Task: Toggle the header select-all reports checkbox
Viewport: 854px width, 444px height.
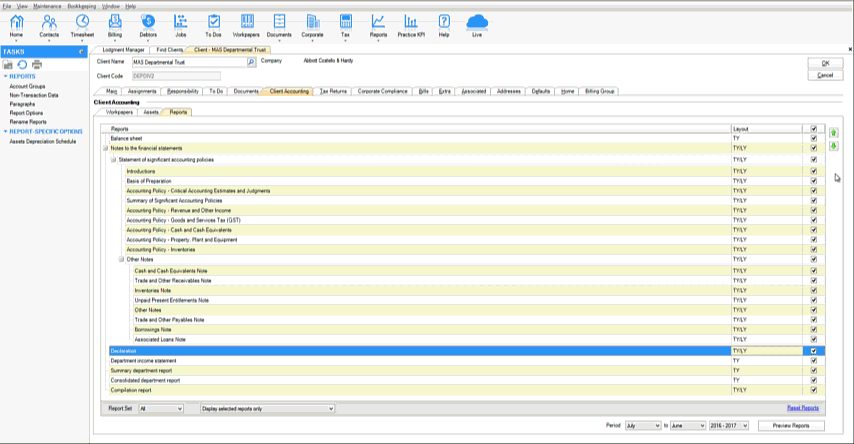Action: (814, 129)
